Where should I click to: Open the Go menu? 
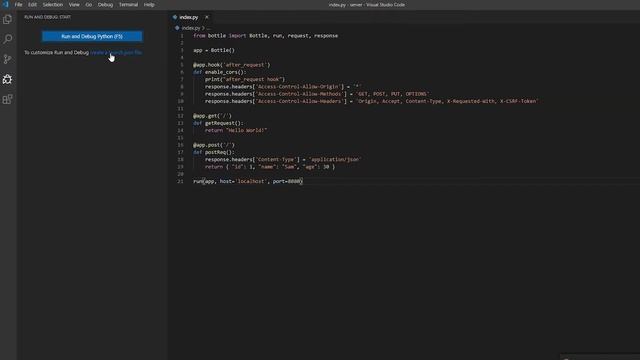89,4
